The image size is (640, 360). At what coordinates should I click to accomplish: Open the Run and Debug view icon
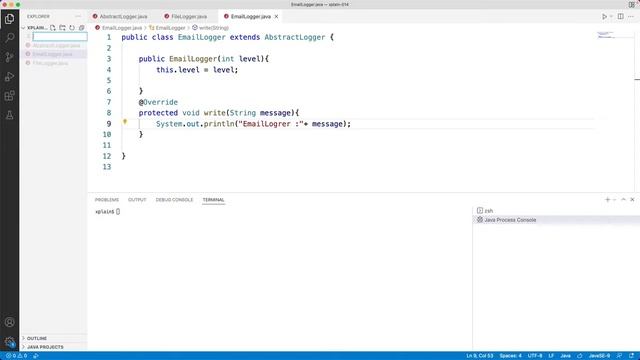pyautogui.click(x=9, y=77)
